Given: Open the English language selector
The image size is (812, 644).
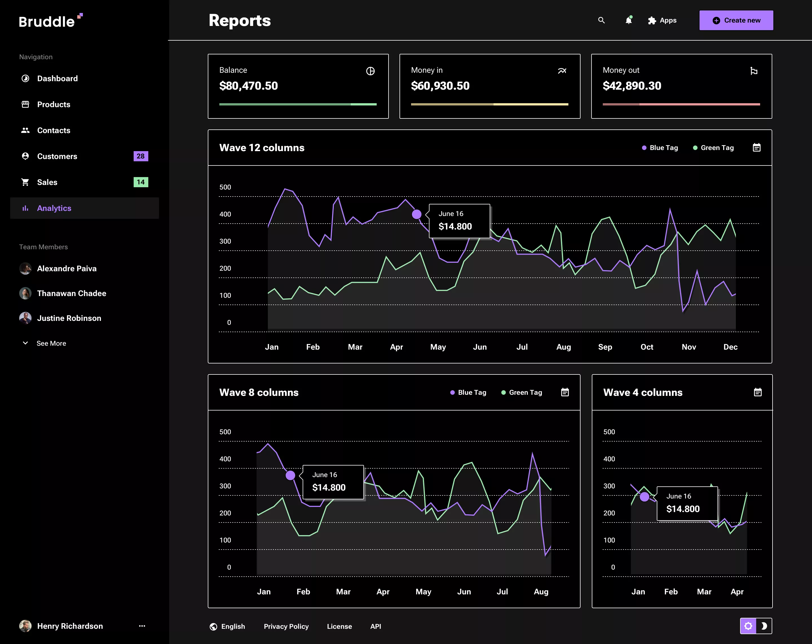Looking at the screenshot, I should pyautogui.click(x=228, y=626).
